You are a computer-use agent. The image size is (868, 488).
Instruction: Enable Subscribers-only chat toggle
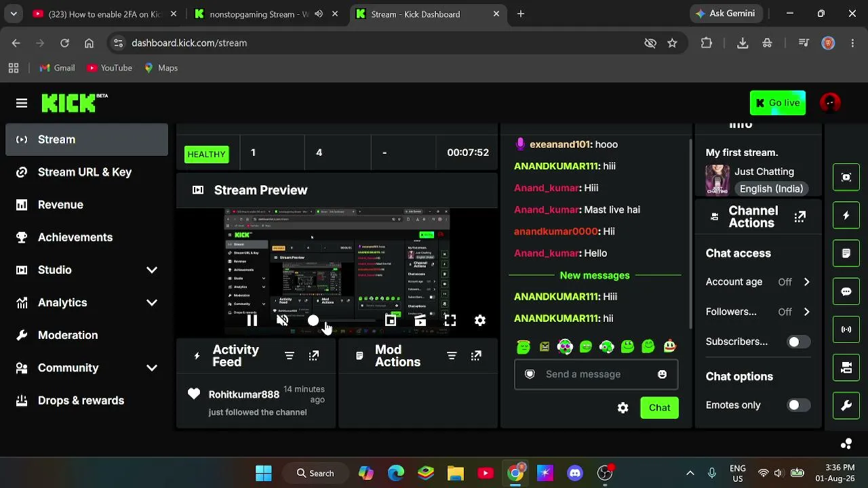[798, 342]
